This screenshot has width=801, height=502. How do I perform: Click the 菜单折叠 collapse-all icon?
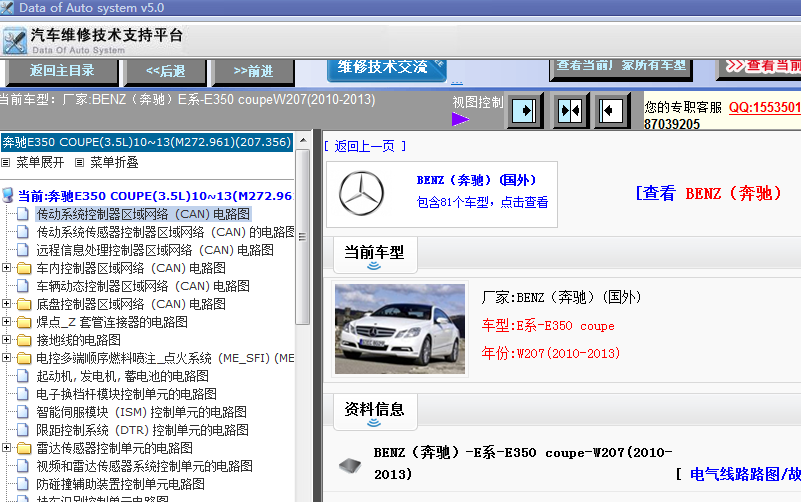tap(79, 163)
